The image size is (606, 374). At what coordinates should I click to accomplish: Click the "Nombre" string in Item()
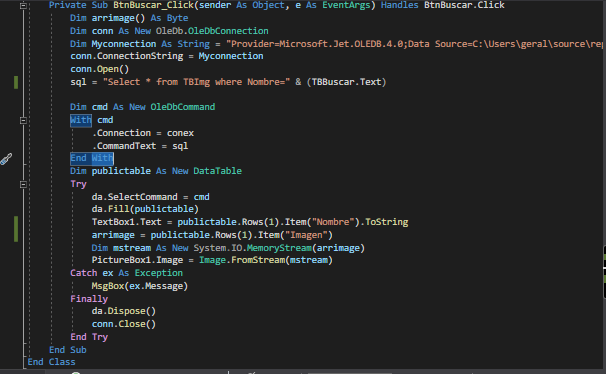point(333,222)
